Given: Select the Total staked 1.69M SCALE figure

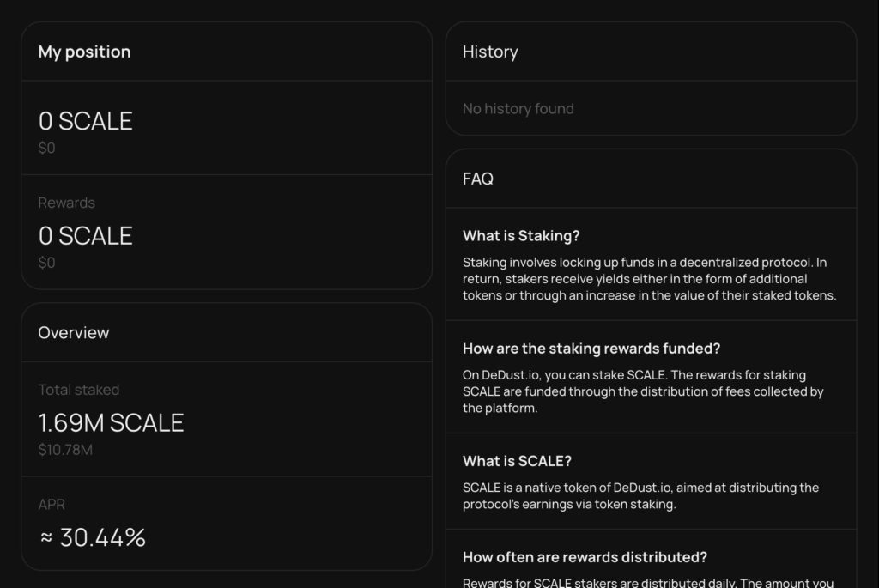Looking at the screenshot, I should pos(111,423).
